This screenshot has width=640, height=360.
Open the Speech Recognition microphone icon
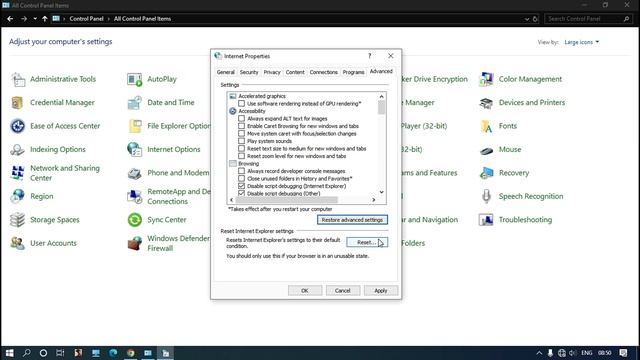tap(486, 196)
